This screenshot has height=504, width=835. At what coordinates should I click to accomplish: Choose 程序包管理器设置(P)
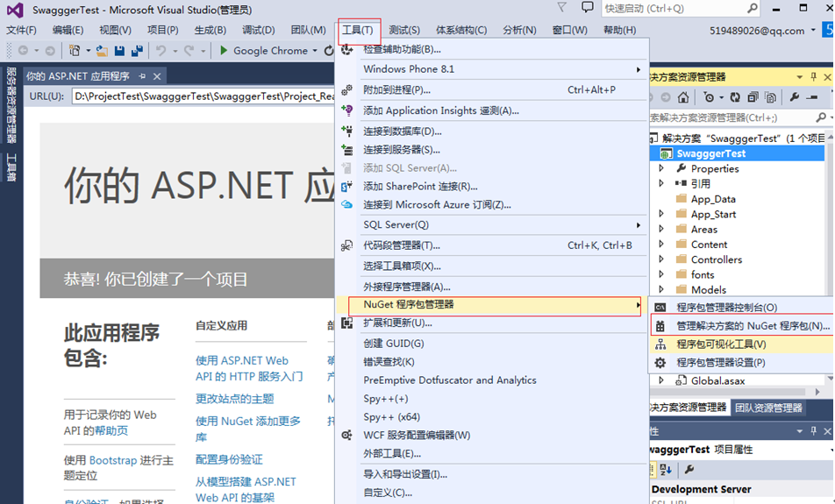coord(742,362)
